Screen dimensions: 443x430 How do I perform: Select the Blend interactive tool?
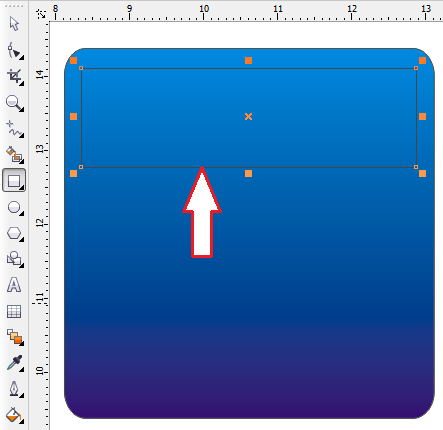(x=14, y=337)
